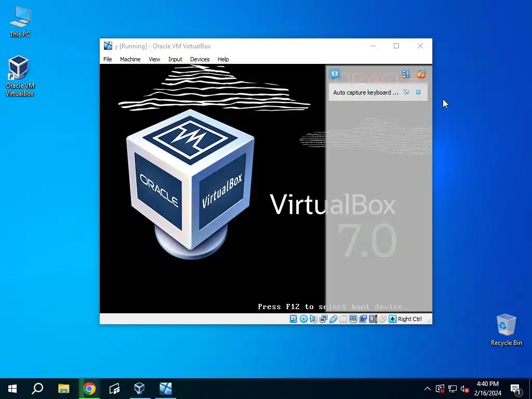
Task: Click the display settings status icon
Action: point(353,319)
